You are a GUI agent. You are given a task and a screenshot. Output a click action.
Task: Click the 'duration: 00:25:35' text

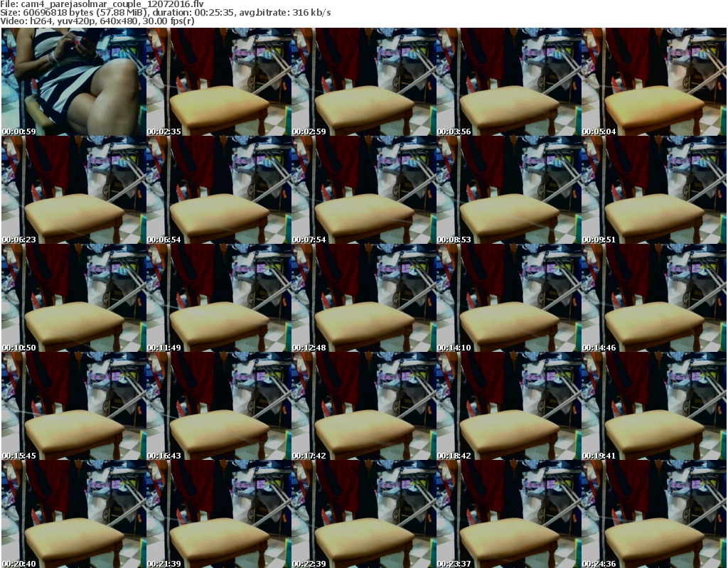pyautogui.click(x=193, y=13)
